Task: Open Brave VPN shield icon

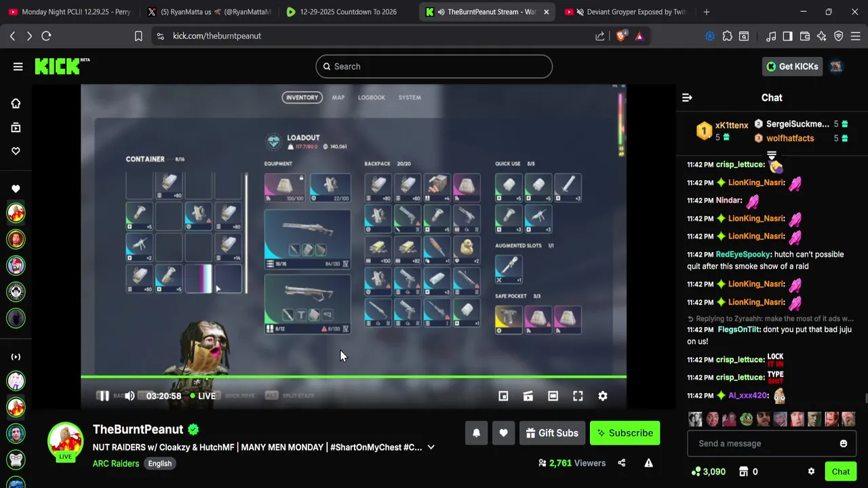Action: pyautogui.click(x=839, y=36)
